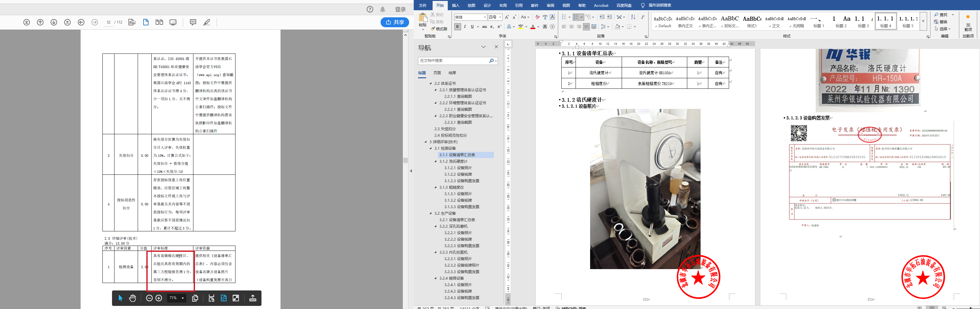Open the font name dropdown (宋体)
980x309 pixels.
pyautogui.click(x=485, y=17)
